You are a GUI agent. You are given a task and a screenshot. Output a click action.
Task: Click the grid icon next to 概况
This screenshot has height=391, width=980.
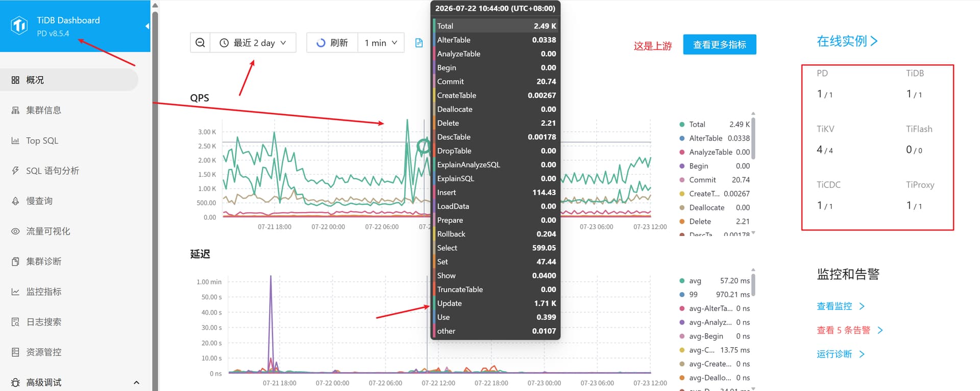click(x=15, y=80)
